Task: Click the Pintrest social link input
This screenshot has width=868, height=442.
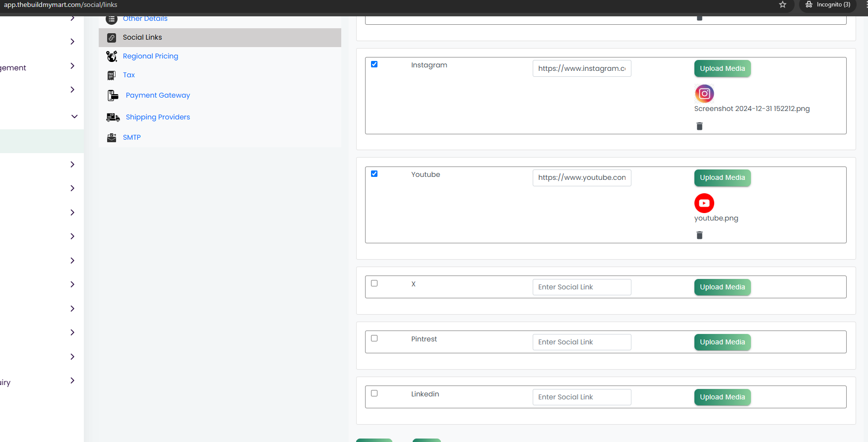Action: click(x=582, y=342)
